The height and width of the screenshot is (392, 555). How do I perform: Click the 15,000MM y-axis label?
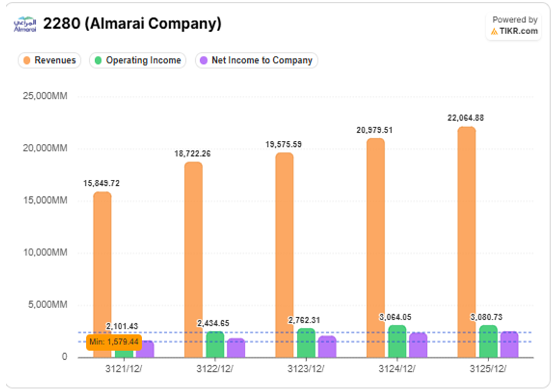(45, 200)
